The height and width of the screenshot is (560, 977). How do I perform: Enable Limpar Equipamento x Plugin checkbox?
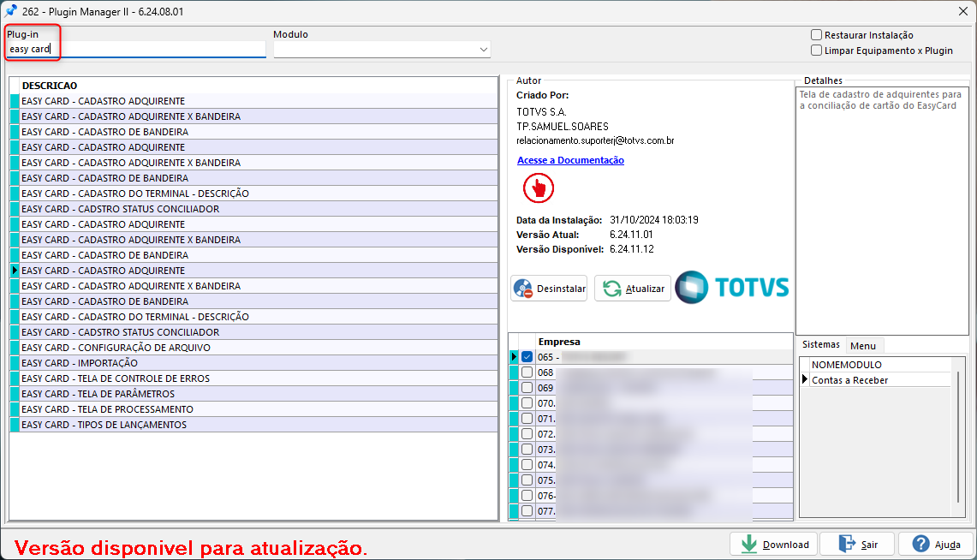(x=816, y=51)
